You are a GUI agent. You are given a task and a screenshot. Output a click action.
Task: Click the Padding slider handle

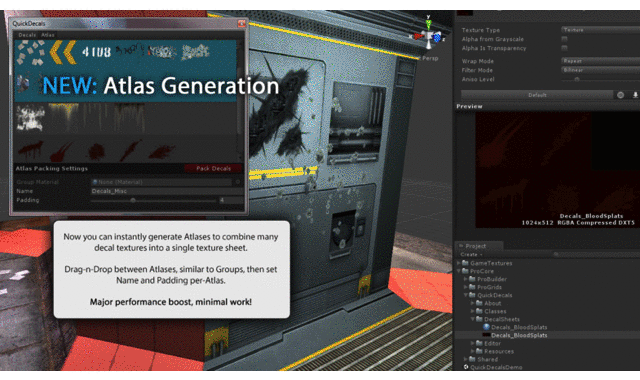pyautogui.click(x=133, y=200)
